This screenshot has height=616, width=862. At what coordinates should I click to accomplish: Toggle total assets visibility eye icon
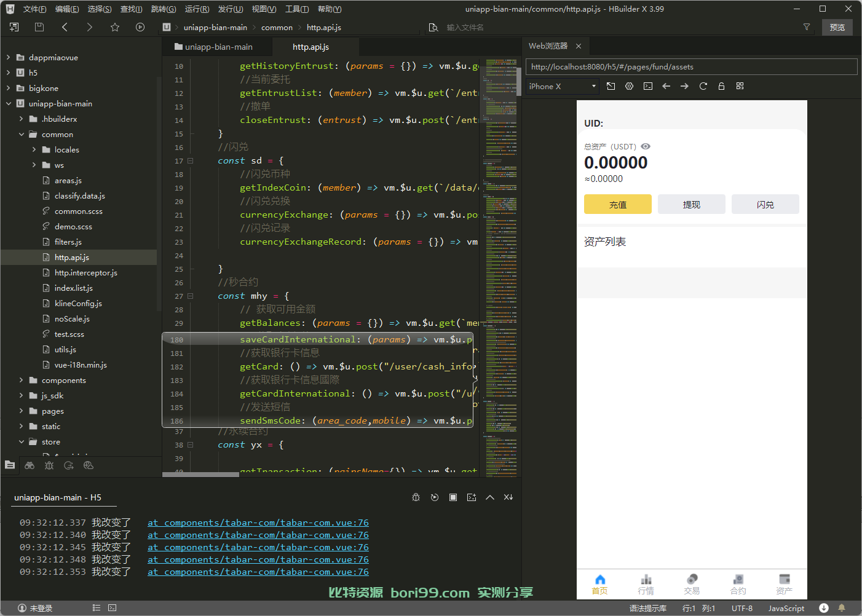[x=646, y=146]
